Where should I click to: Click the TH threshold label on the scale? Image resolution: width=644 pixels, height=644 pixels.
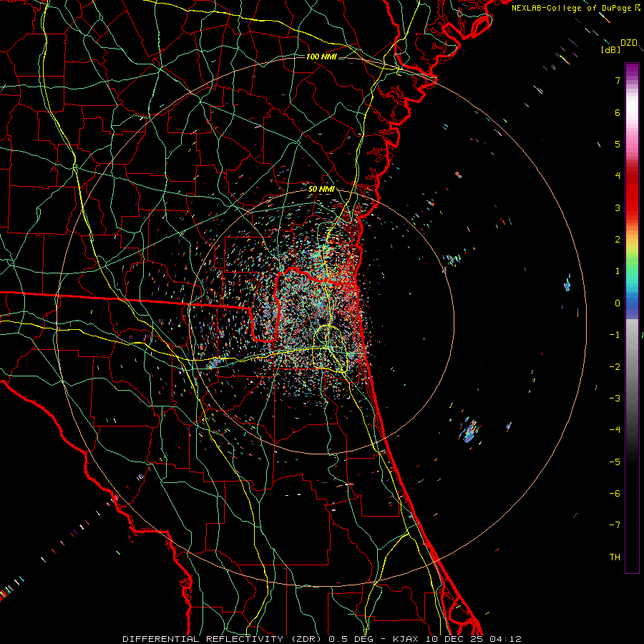615,557
